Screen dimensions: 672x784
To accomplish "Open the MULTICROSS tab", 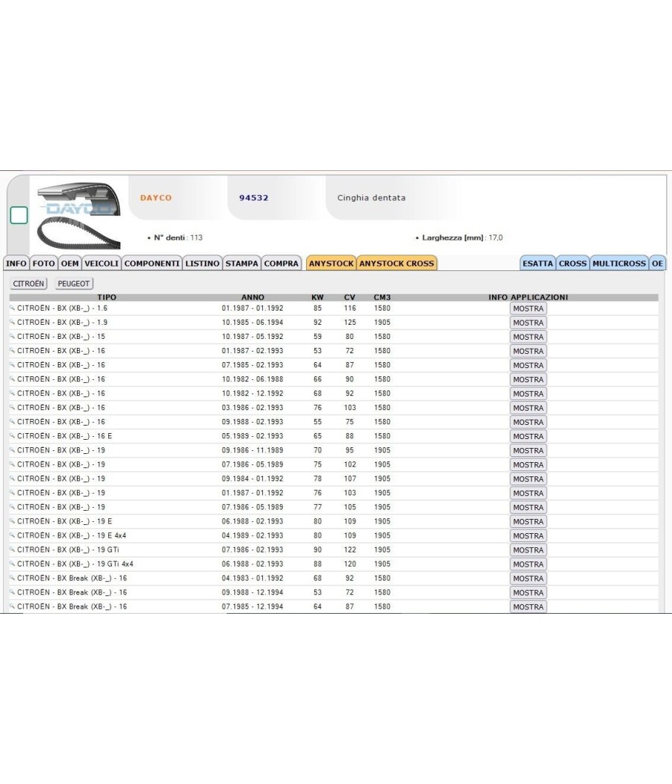I will tap(619, 264).
